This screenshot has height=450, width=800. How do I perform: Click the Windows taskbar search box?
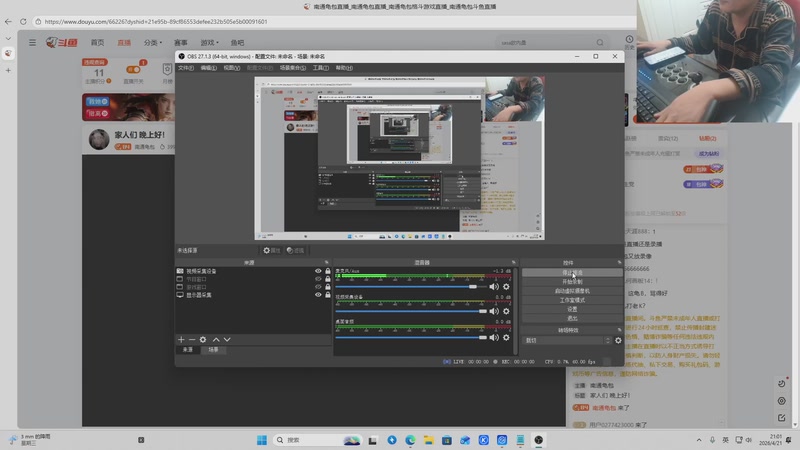tap(317, 440)
